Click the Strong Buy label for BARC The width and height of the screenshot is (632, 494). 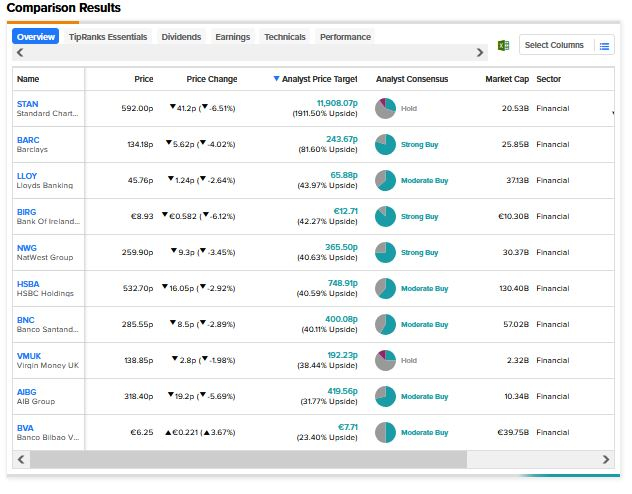pos(420,144)
